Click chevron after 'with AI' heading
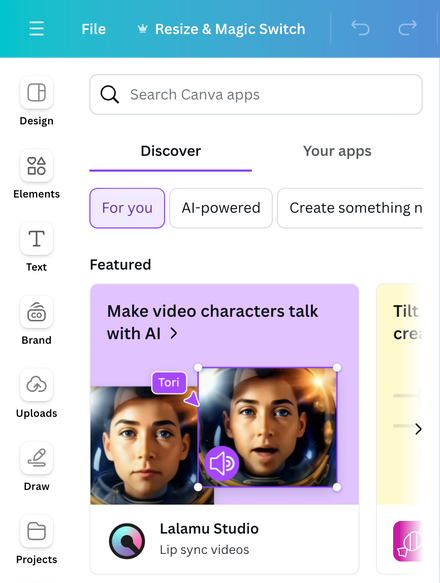The image size is (440, 583). tap(174, 334)
